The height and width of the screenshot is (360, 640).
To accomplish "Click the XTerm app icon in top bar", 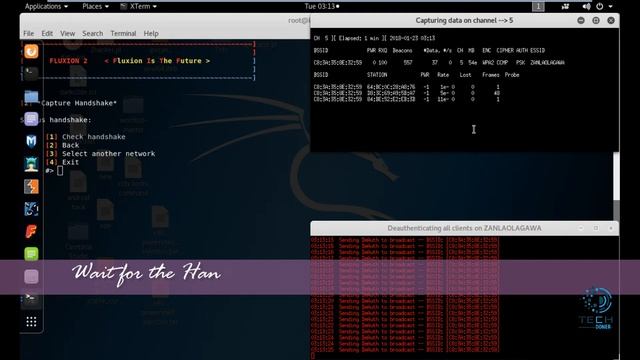I will click(123, 6).
